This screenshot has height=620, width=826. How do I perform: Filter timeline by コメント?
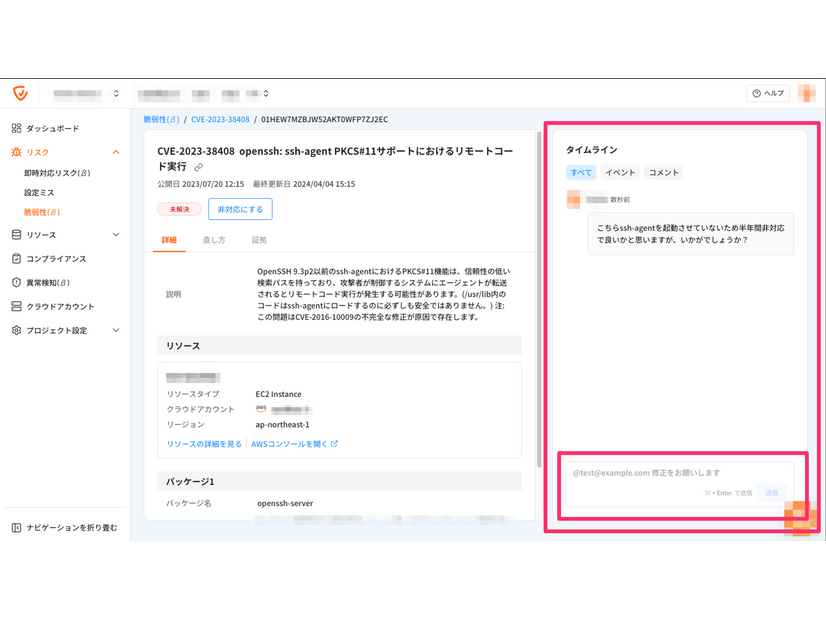point(664,173)
